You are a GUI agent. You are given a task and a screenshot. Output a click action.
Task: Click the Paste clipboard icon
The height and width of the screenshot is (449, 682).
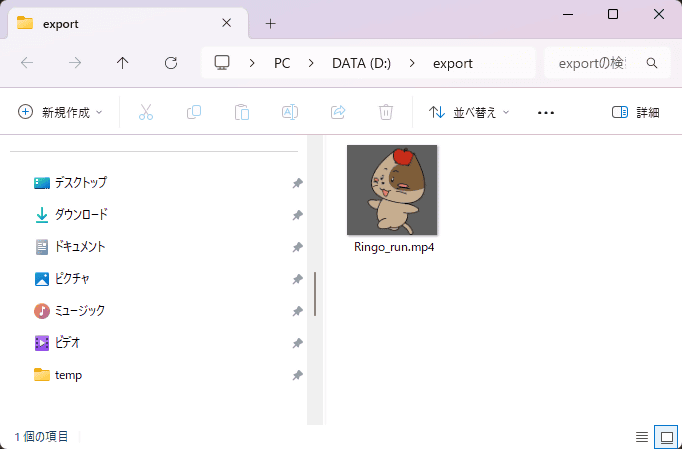(242, 112)
